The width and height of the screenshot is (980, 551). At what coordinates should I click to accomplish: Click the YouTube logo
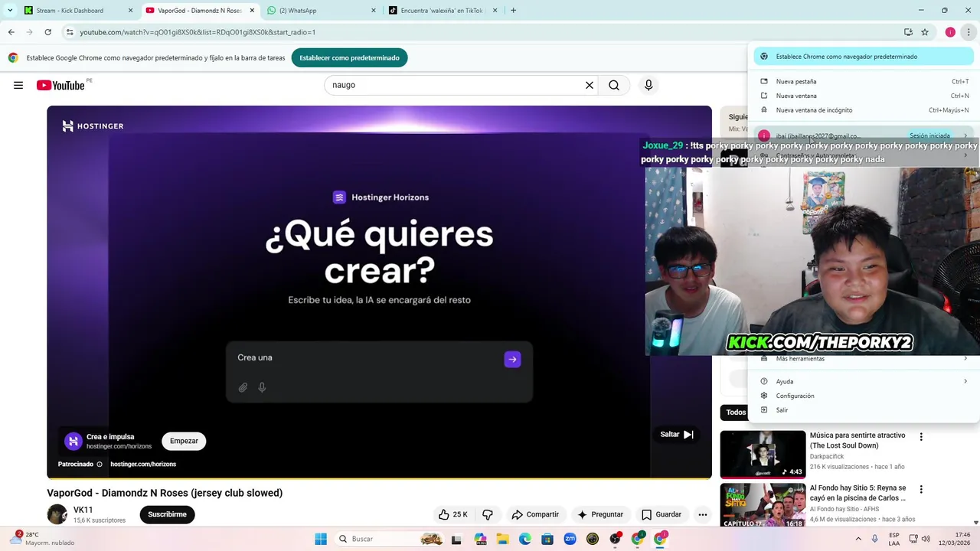tap(60, 85)
